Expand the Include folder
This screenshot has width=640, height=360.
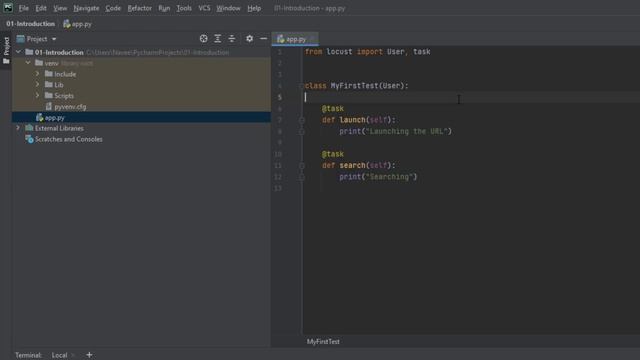click(x=38, y=74)
